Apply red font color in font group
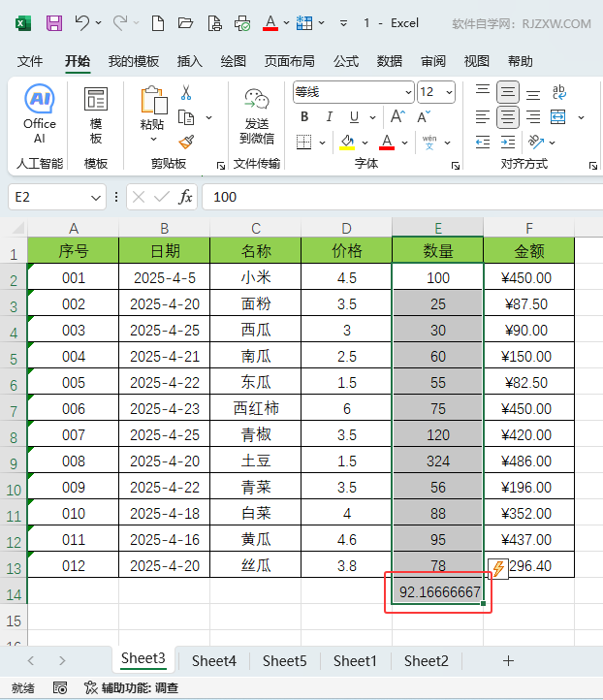603x700 pixels. 387,143
